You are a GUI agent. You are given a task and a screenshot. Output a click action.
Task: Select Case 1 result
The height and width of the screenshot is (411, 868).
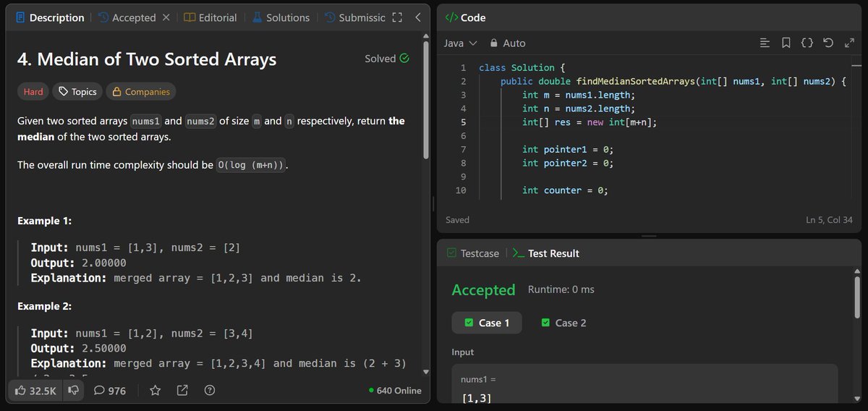click(x=487, y=323)
